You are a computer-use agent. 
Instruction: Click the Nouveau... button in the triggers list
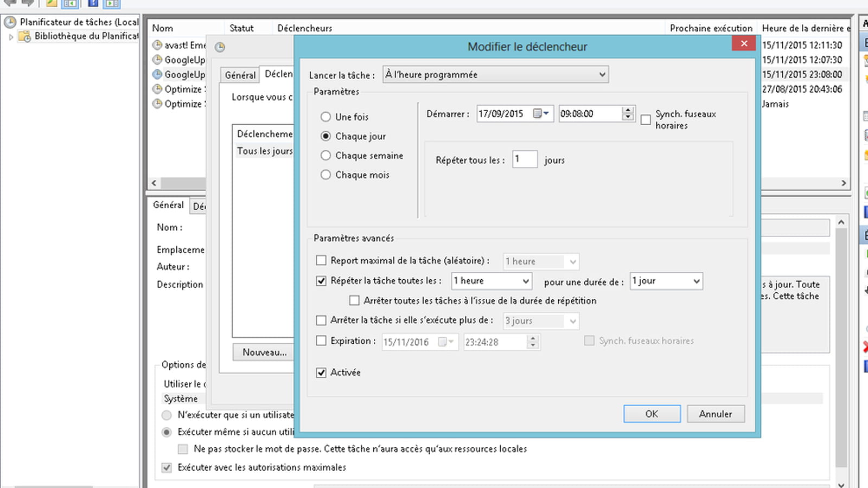(264, 352)
